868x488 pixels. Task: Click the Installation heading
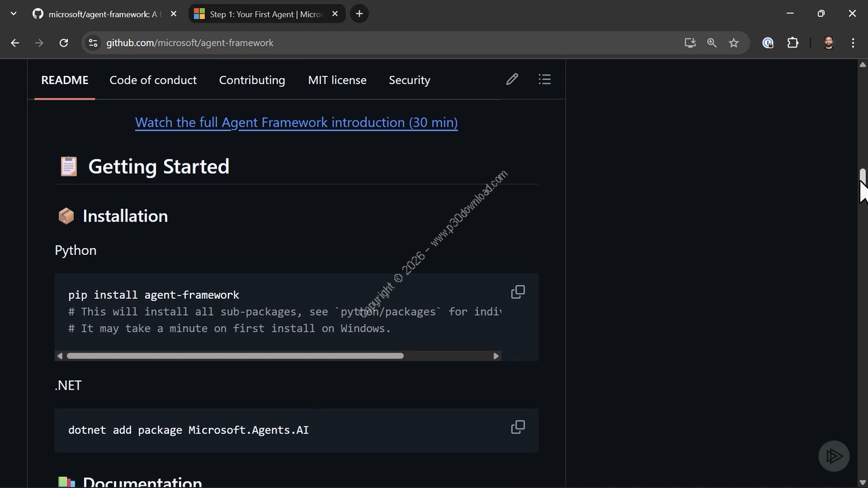click(125, 216)
